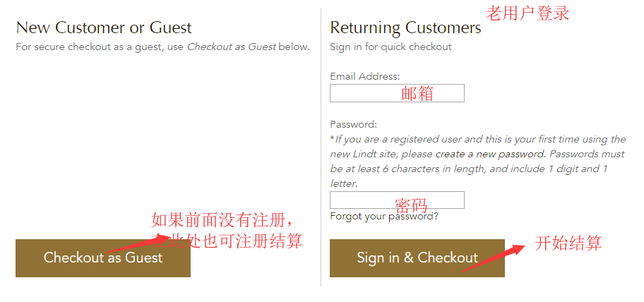Click the red 老用户登录 annotation
Viewport: 644px width, 302px height.
pos(527,13)
